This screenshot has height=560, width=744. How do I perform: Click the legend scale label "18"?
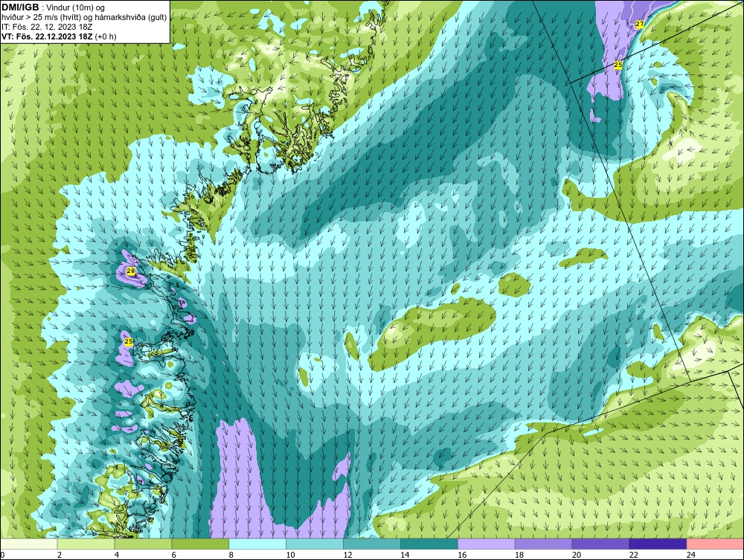[519, 555]
